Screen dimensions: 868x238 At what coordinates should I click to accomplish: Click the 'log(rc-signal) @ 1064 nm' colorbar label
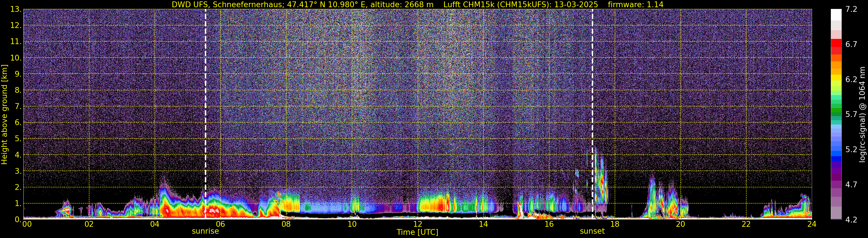[862, 114]
